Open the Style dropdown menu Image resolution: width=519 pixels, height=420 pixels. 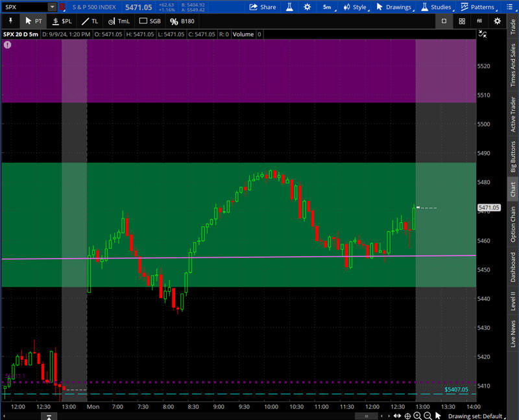coord(356,7)
